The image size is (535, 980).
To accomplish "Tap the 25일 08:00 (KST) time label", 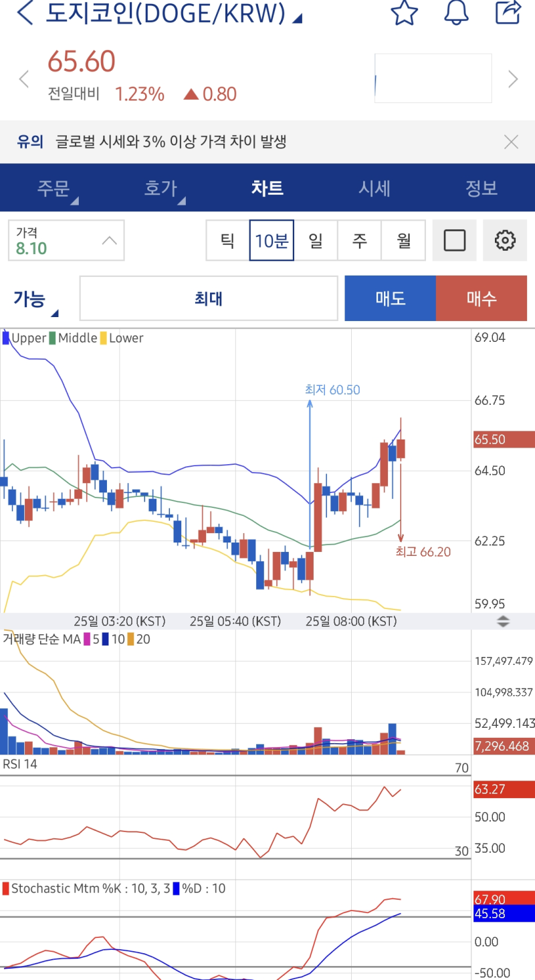I will point(351,621).
